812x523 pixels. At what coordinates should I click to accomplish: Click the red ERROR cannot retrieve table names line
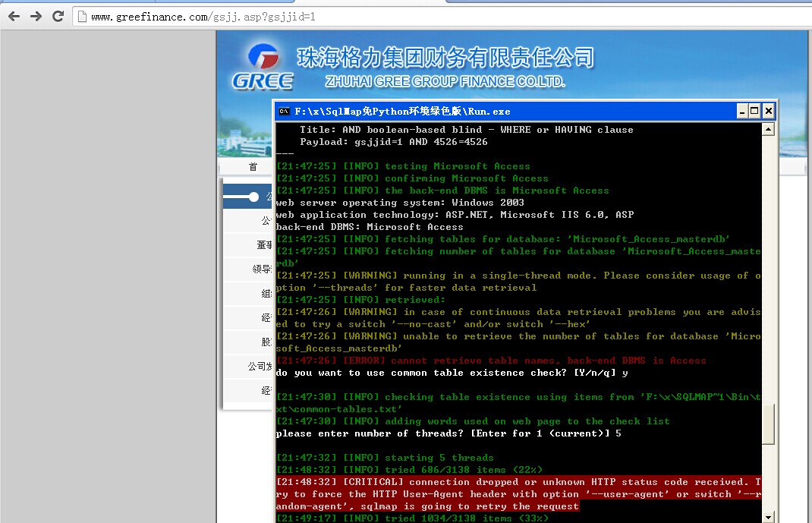pyautogui.click(x=491, y=361)
